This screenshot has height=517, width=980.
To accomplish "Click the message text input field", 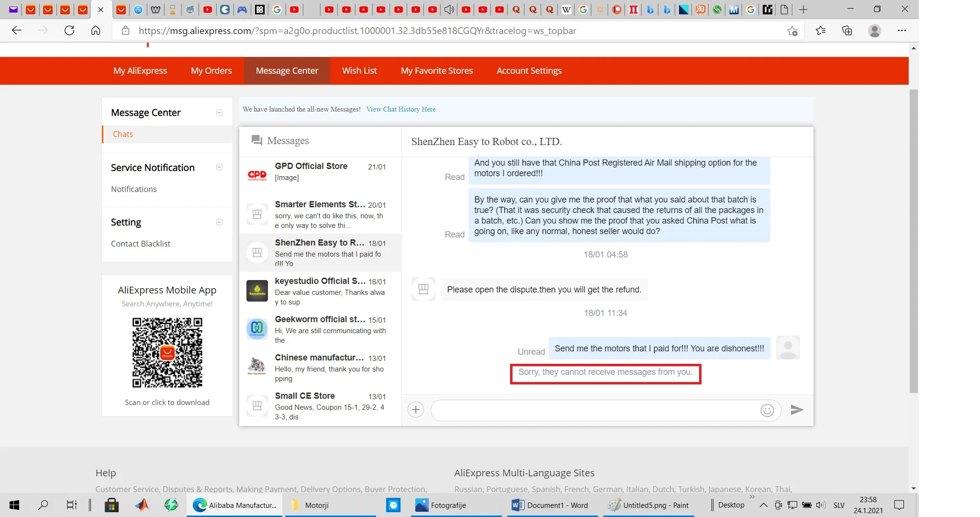I will pos(593,410).
